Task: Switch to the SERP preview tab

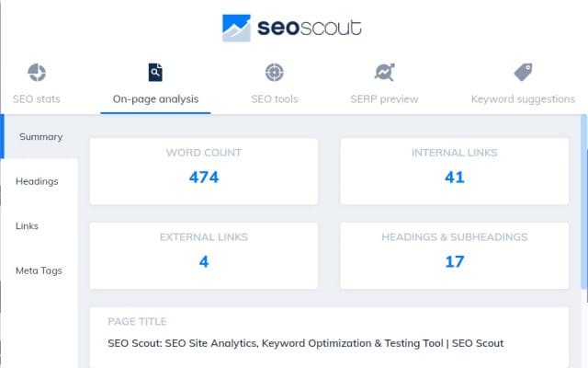Action: (x=384, y=99)
